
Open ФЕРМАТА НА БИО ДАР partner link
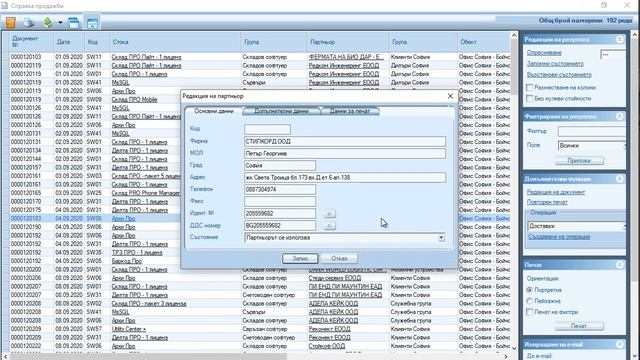(346, 57)
